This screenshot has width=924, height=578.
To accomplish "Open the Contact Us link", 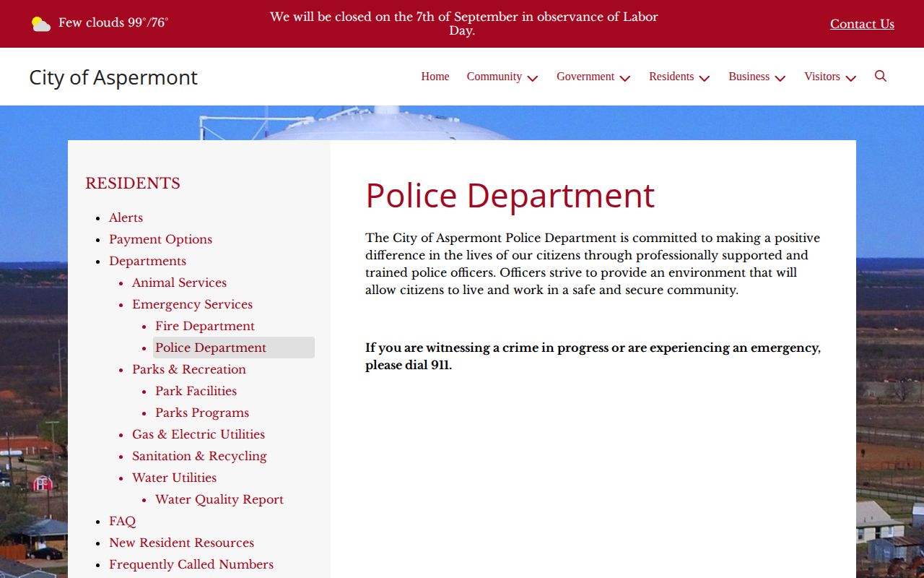I will pyautogui.click(x=862, y=24).
